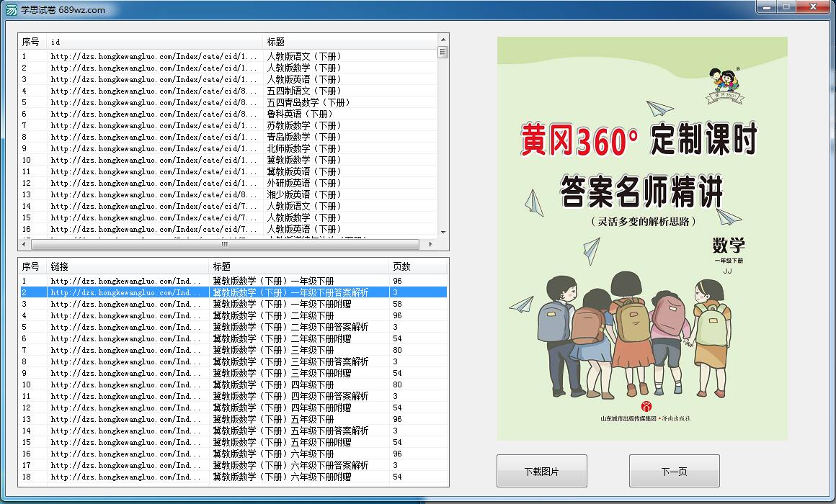This screenshot has width=836, height=504.
Task: Select 冀教版数学（下册） in the upper list
Action: [228, 160]
